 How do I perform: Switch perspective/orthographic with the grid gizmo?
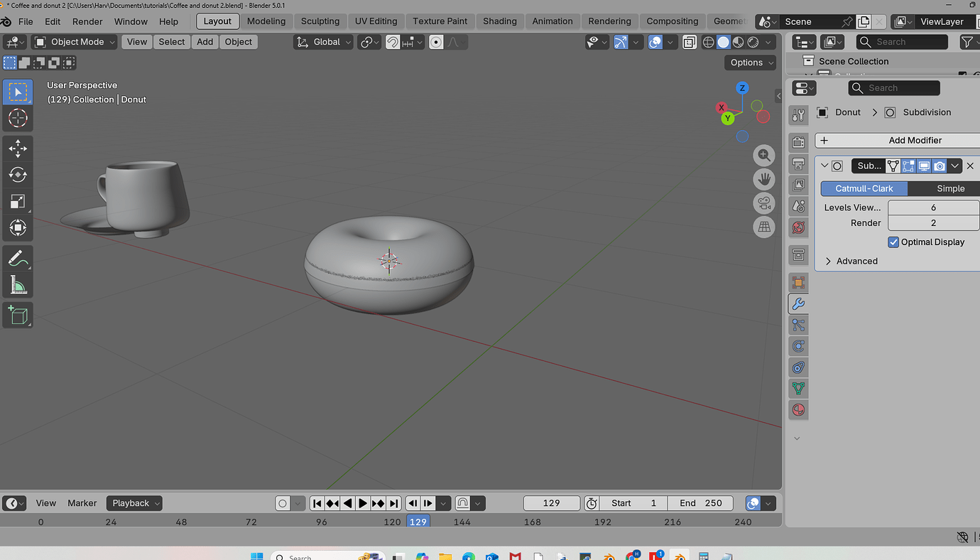click(x=764, y=227)
